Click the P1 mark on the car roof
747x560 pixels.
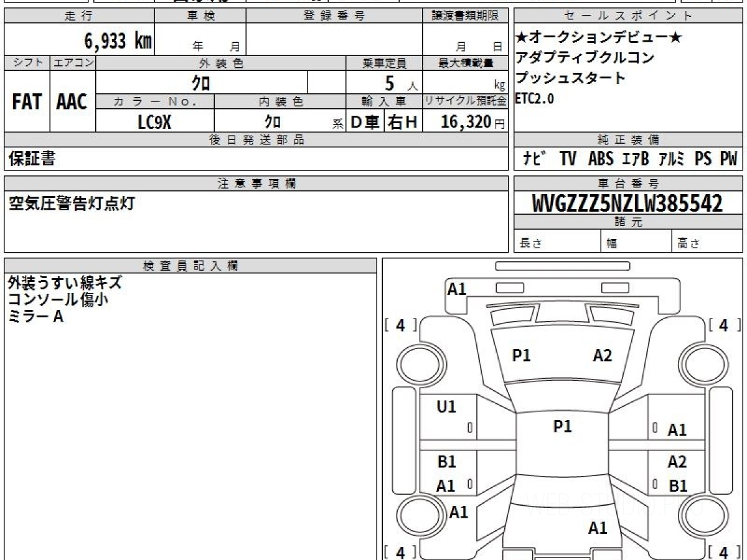pos(563,426)
